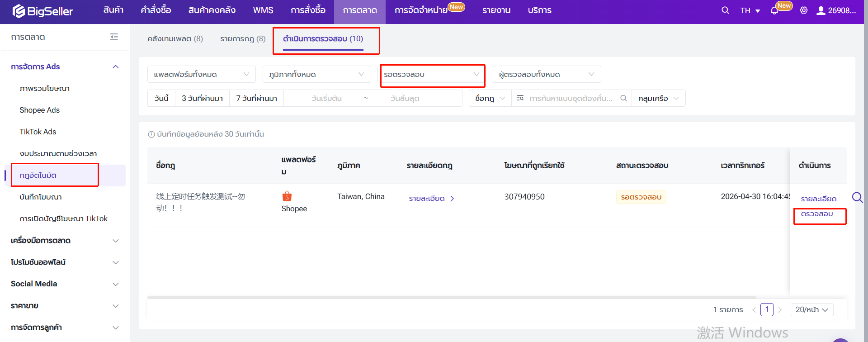Collapse the sidebar menu icon

tap(114, 37)
